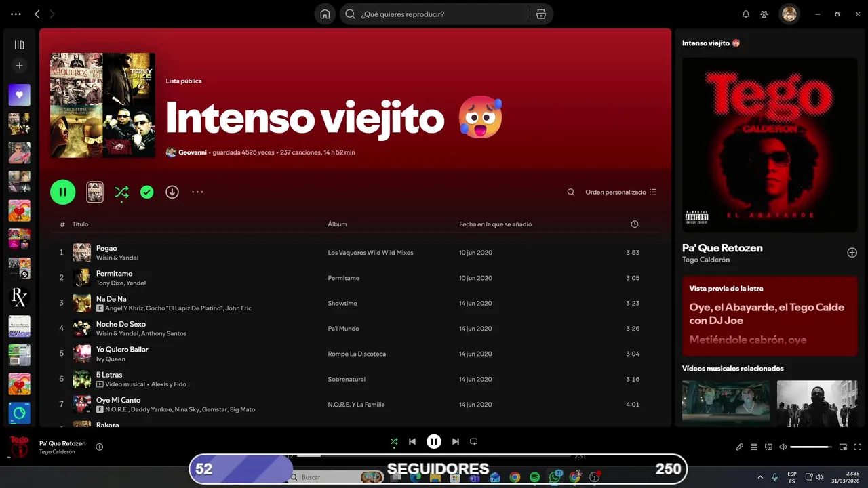This screenshot has height=488, width=868.
Task: Select the track 'Pegao'
Action: (106, 248)
